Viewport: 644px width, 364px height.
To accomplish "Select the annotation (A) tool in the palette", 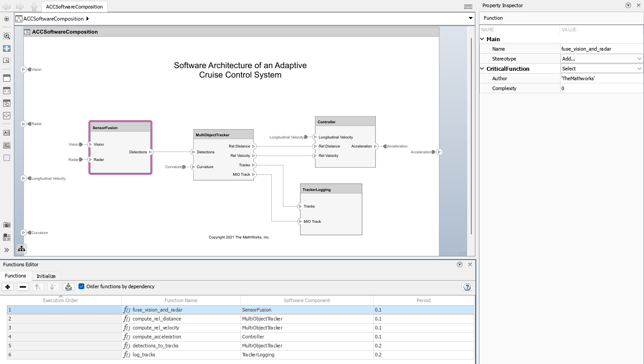I will coord(7,132).
